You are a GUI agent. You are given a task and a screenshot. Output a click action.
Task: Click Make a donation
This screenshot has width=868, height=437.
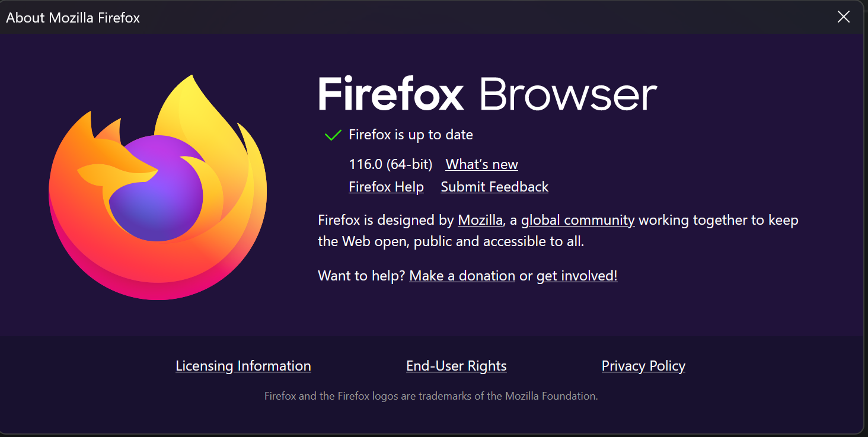click(462, 276)
